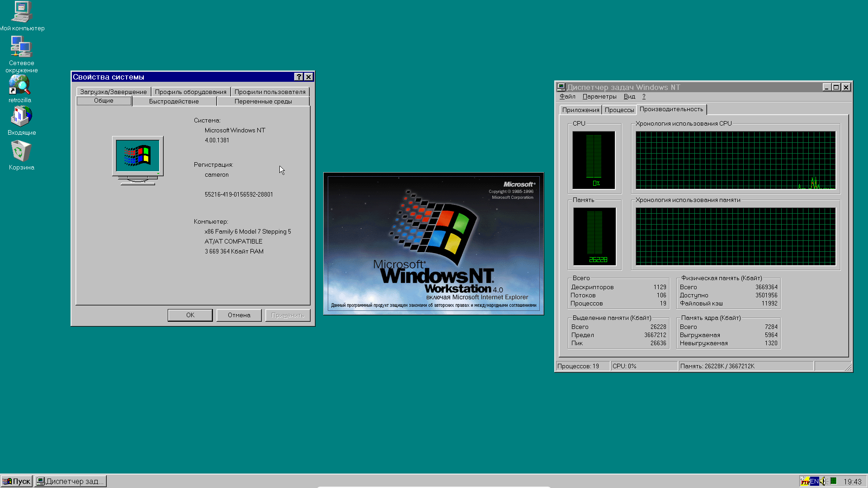Open the Корзина recycle bin
Screen dimensions: 868x488
click(21, 152)
